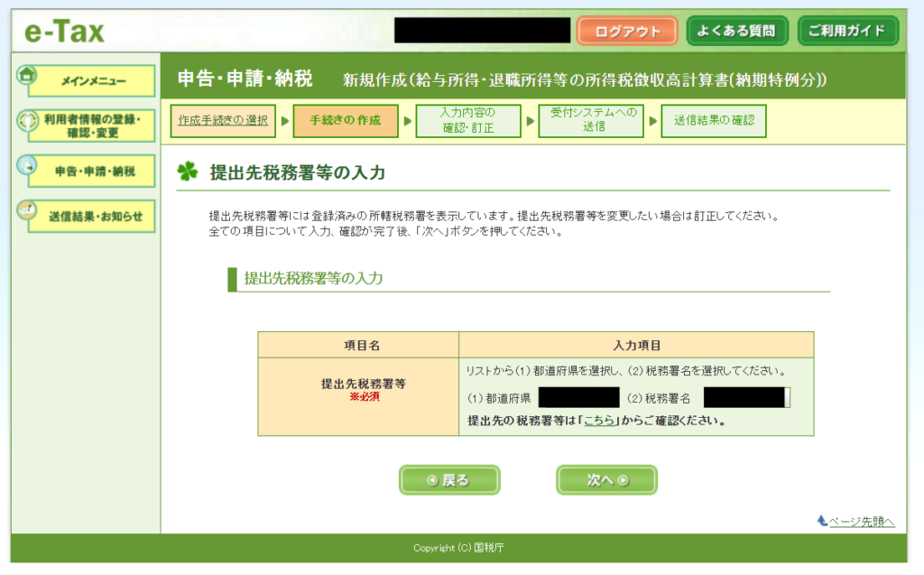The width and height of the screenshot is (924, 575).
Task: Open the メインメニュー sidebar item
Action: 92,81
